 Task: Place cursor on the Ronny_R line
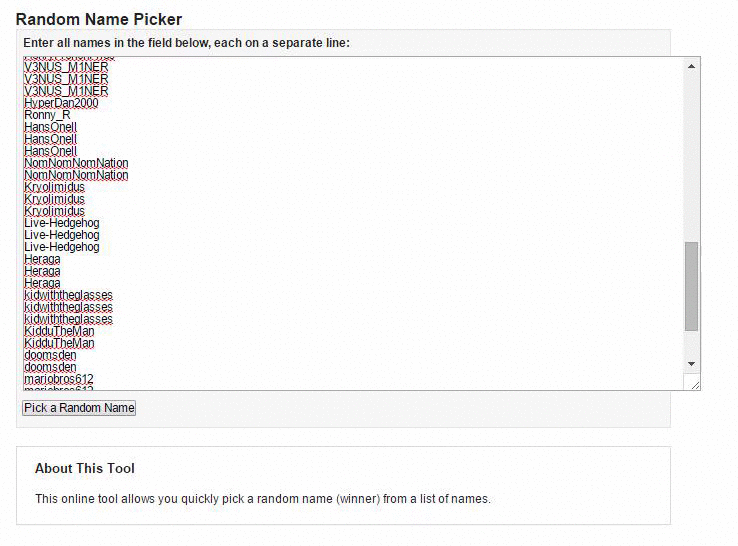(47, 115)
